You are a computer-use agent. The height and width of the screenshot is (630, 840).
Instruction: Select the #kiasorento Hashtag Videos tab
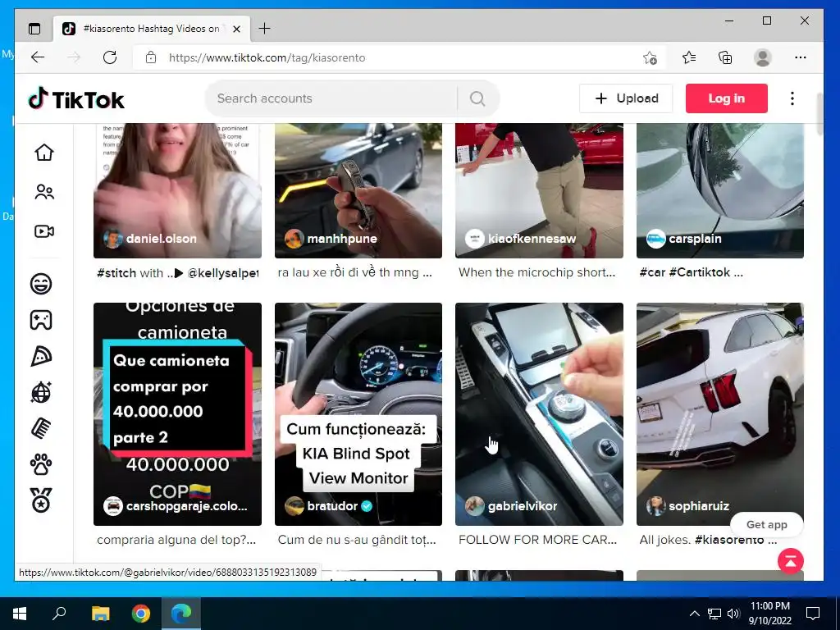click(x=152, y=29)
